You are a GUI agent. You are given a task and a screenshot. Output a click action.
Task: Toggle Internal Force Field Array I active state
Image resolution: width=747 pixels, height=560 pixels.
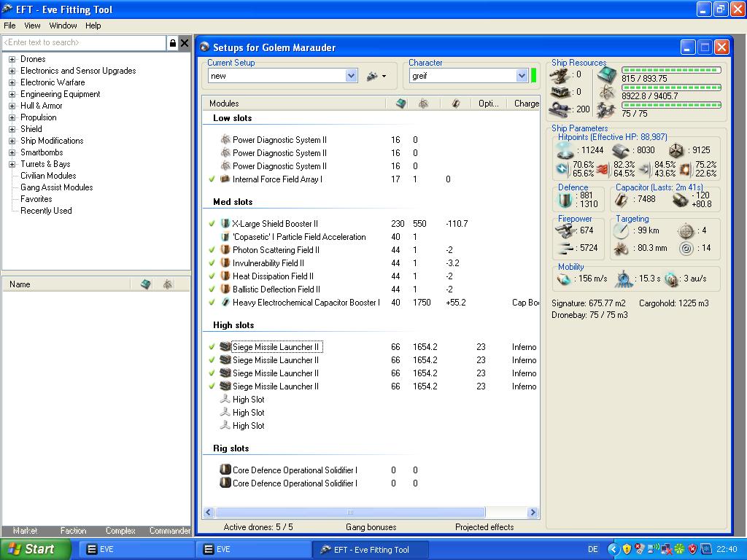coord(212,179)
